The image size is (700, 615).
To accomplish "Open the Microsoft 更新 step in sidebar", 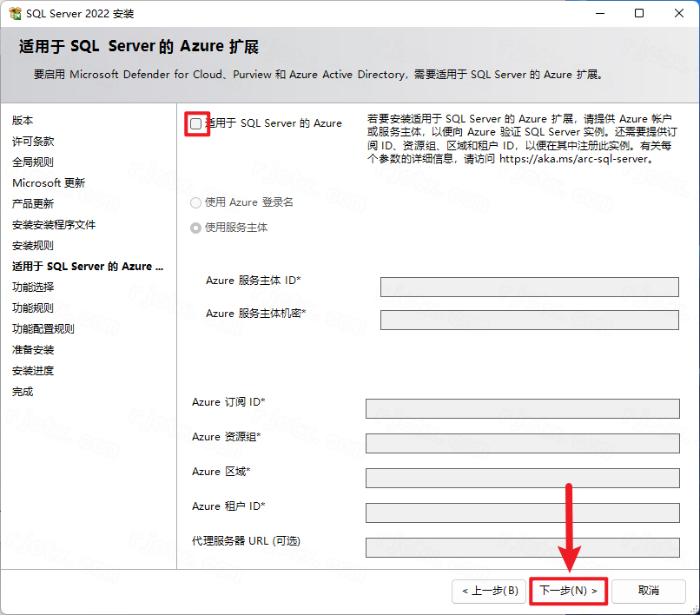I will click(x=49, y=183).
